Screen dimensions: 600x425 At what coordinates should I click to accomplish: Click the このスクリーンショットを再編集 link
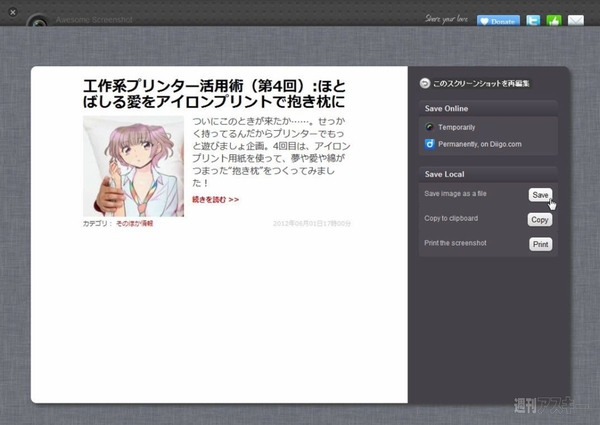481,83
